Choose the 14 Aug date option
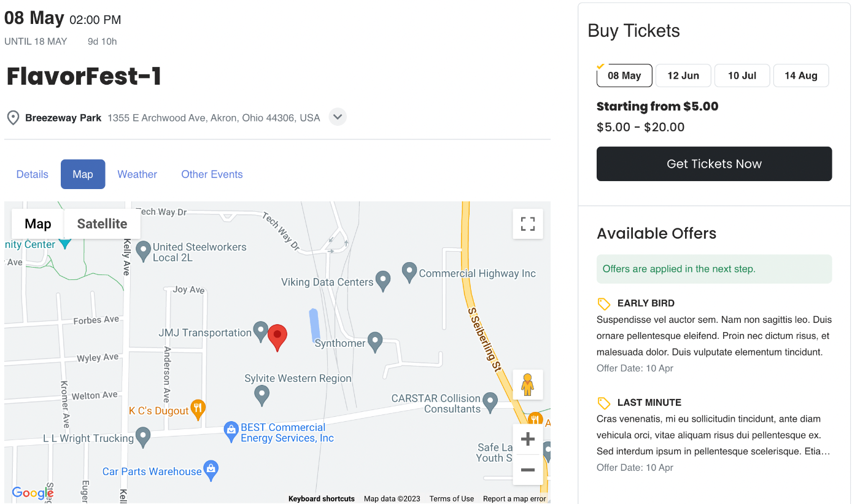 click(x=800, y=76)
